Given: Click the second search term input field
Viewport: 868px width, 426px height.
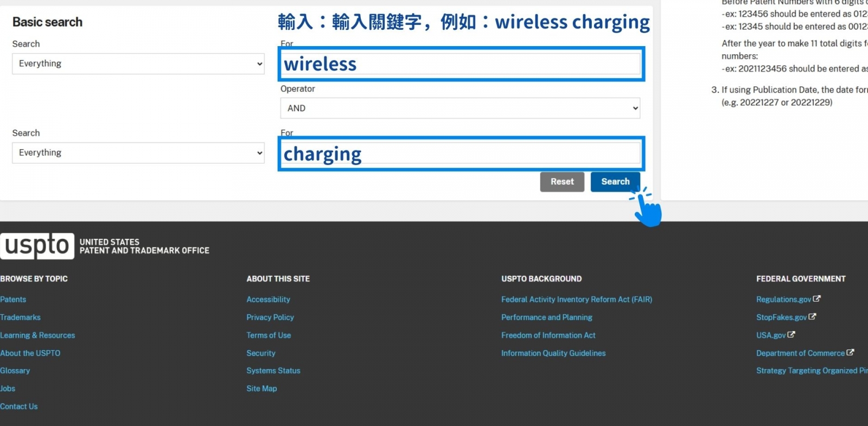Looking at the screenshot, I should [x=461, y=154].
